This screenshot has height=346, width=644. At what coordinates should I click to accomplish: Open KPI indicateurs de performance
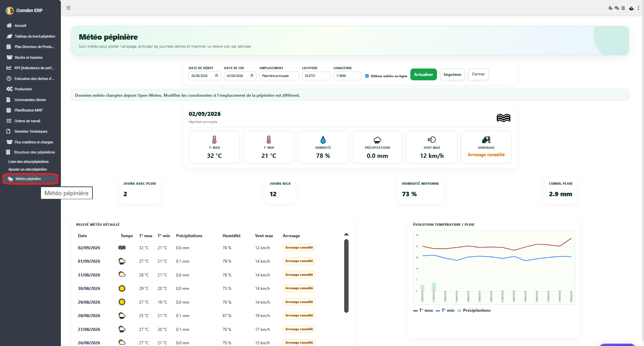(x=30, y=68)
